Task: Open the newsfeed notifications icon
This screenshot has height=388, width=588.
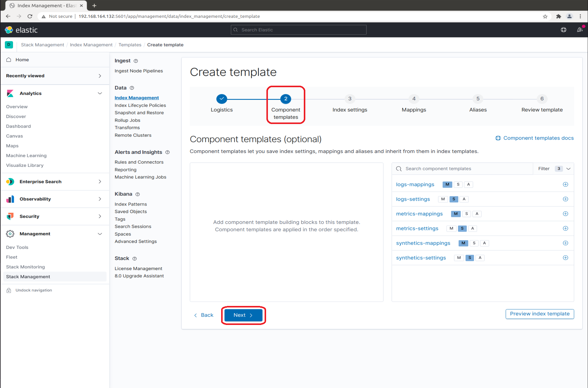Action: (580, 30)
